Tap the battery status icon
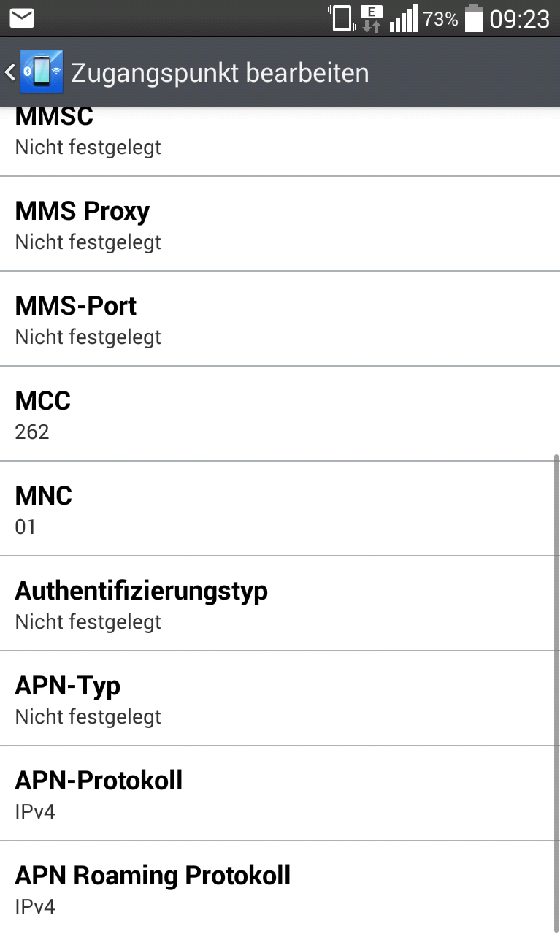The width and height of the screenshot is (560, 934). point(474,18)
